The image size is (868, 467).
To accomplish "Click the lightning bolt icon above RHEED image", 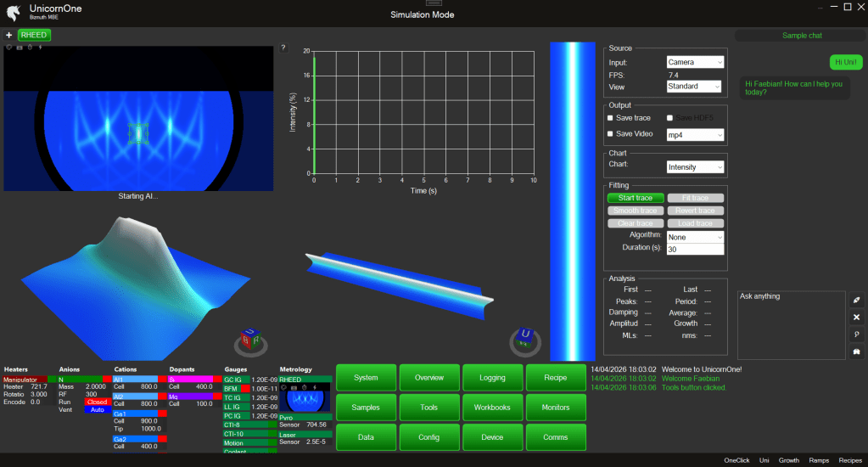I will [x=40, y=47].
